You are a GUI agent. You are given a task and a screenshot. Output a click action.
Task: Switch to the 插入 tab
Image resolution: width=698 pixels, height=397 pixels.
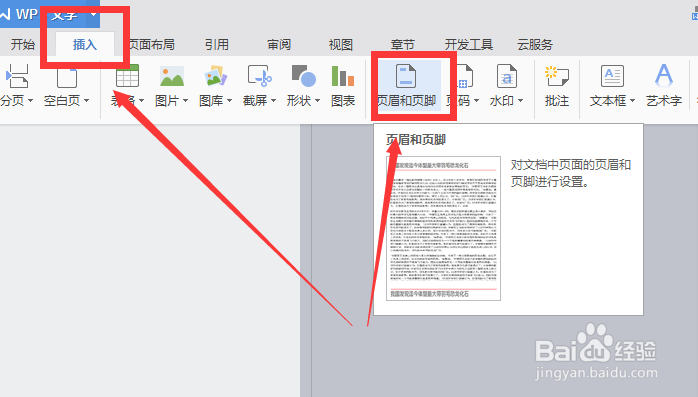point(85,45)
